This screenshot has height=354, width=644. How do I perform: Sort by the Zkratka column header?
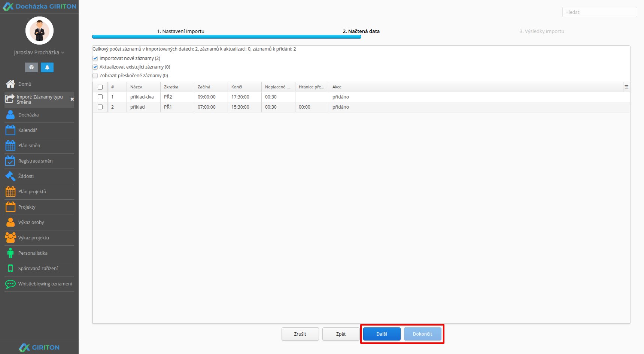(x=177, y=87)
